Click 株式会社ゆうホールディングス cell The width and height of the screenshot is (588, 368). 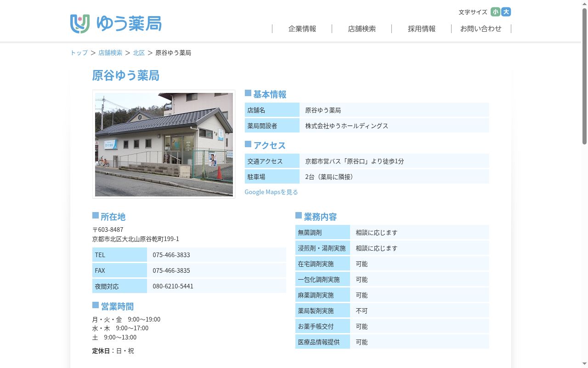click(395, 126)
